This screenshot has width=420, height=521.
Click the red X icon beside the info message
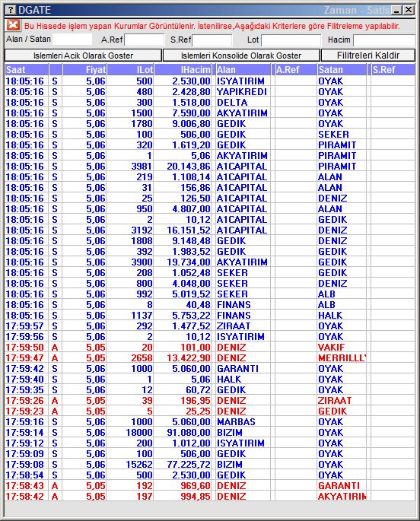[x=13, y=25]
